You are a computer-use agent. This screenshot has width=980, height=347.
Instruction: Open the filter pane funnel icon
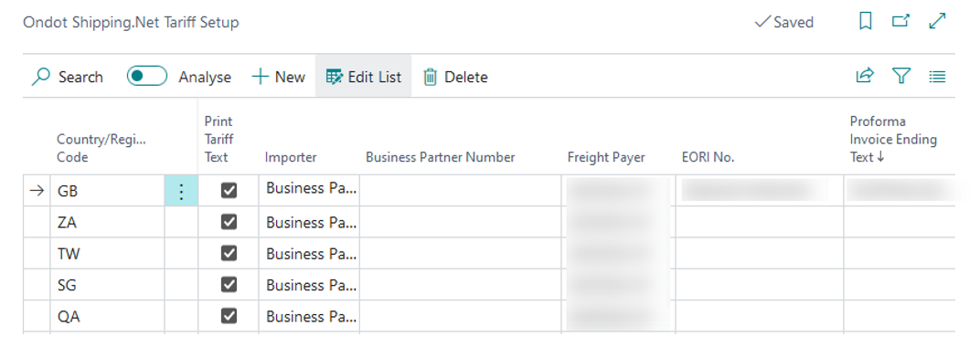coord(900,77)
